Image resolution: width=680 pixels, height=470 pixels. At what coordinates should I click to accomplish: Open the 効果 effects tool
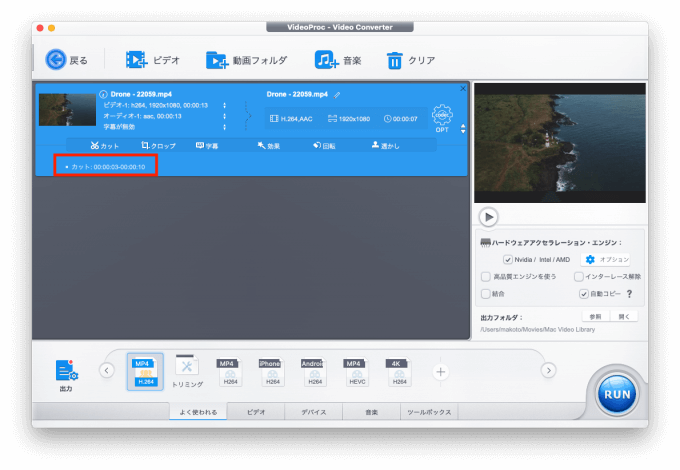268,146
